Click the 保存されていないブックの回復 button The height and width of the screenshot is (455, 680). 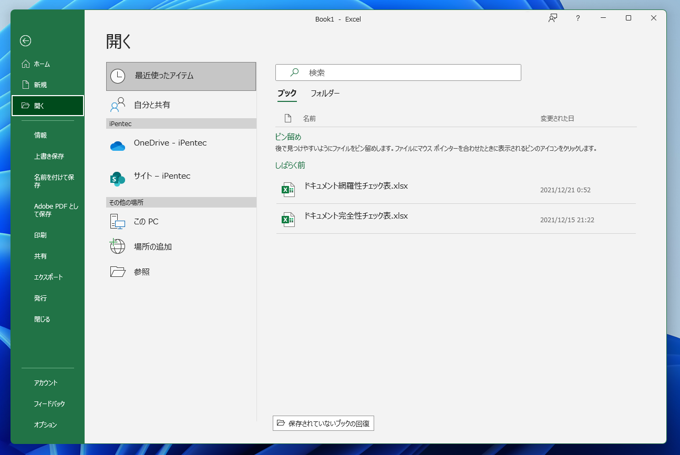[323, 423]
